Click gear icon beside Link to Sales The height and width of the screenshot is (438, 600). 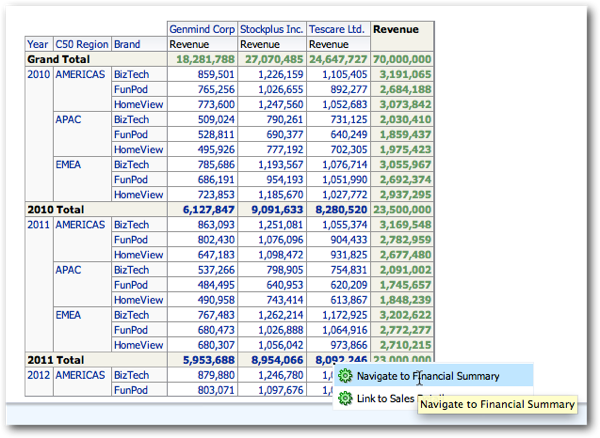pos(345,398)
